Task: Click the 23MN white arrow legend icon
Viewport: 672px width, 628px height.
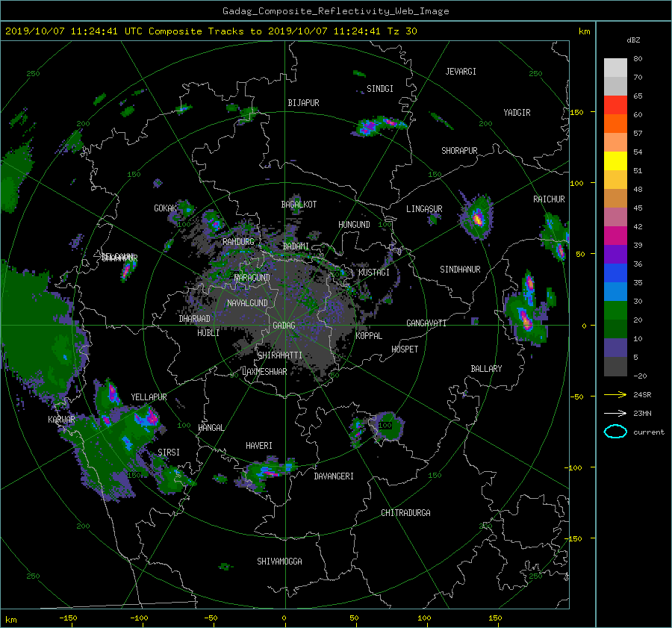Action: 615,413
